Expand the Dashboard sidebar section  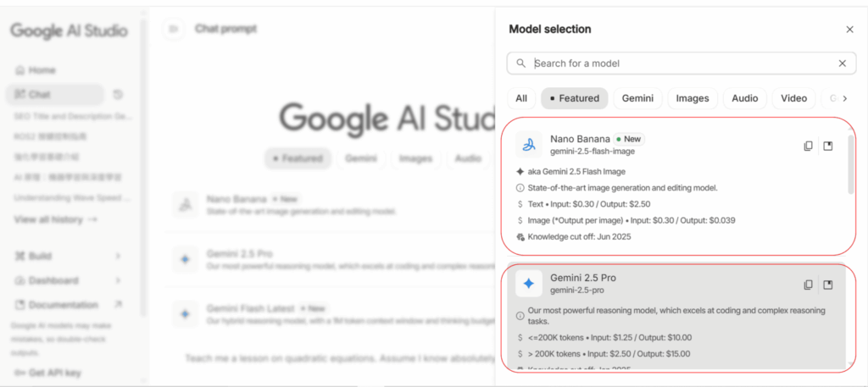click(x=118, y=280)
